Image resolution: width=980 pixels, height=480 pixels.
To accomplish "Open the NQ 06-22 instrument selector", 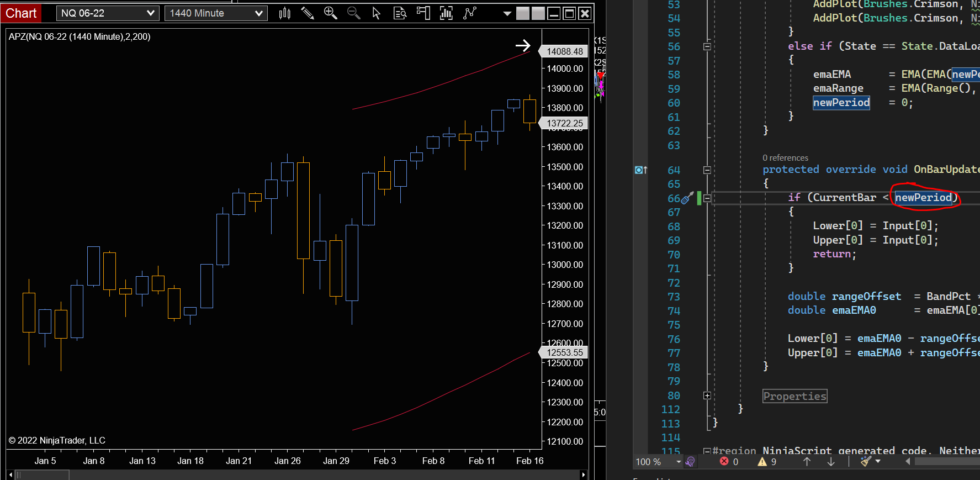I will tap(108, 13).
